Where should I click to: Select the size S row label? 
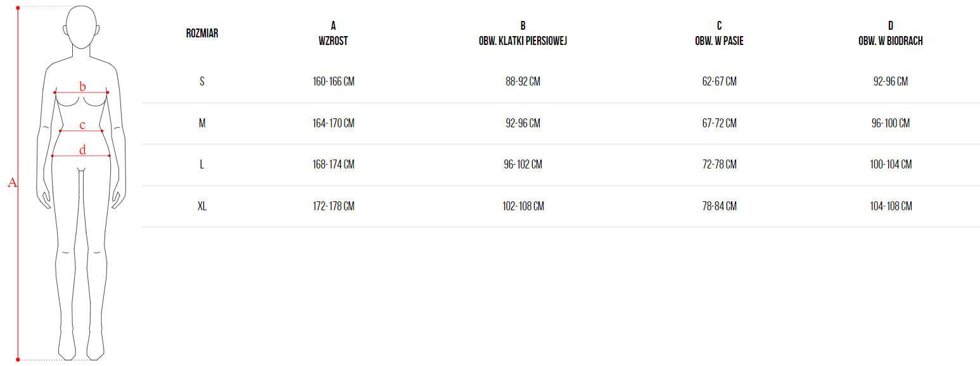pyautogui.click(x=202, y=82)
